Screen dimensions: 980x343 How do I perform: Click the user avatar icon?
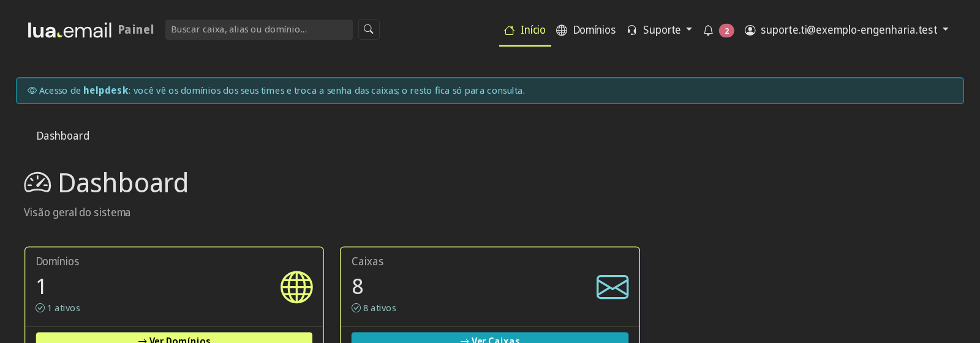pos(750,30)
